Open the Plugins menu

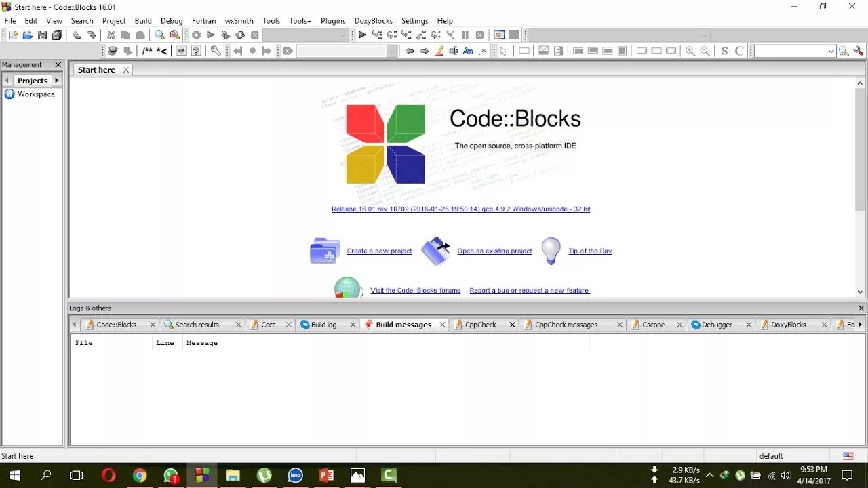coord(333,21)
